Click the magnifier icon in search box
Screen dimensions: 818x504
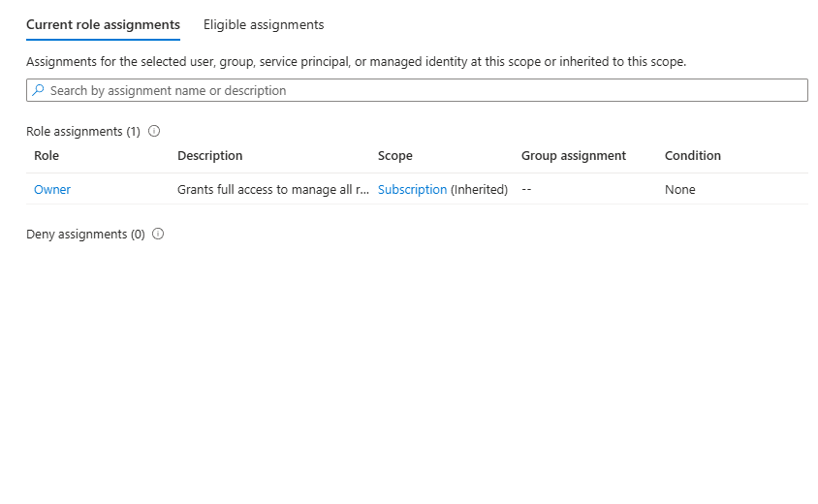38,90
